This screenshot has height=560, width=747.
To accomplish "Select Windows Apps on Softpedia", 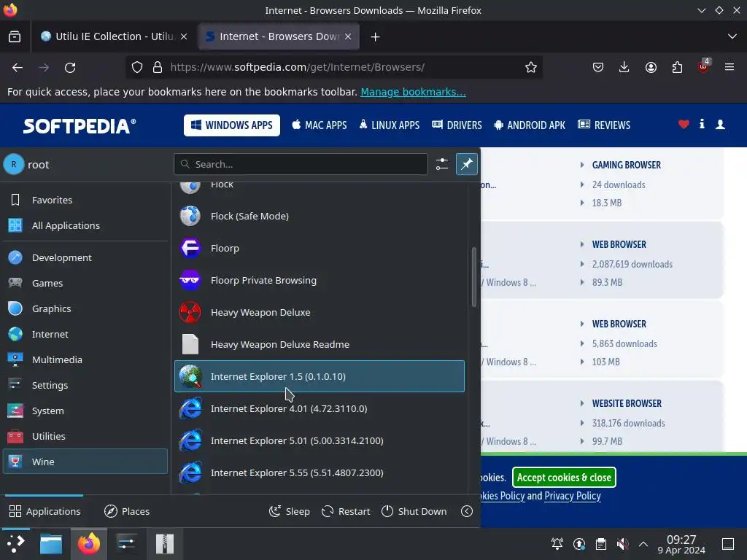I will tap(232, 125).
